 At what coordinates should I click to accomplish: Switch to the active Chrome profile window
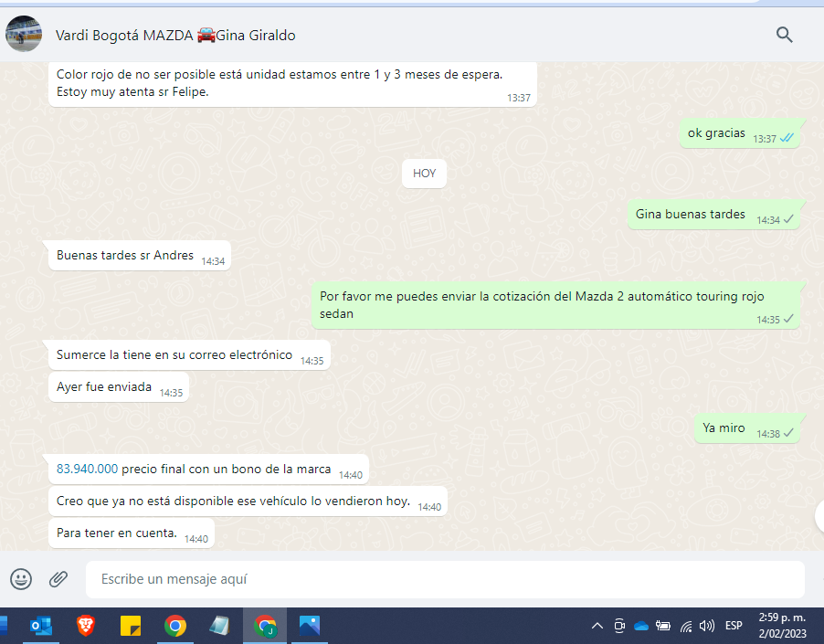(x=265, y=626)
